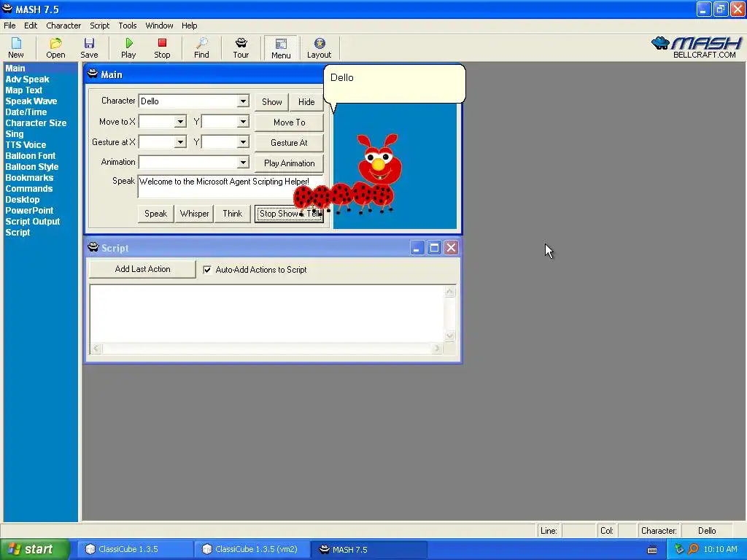Click the Show character button
The height and width of the screenshot is (560, 747).
[271, 102]
